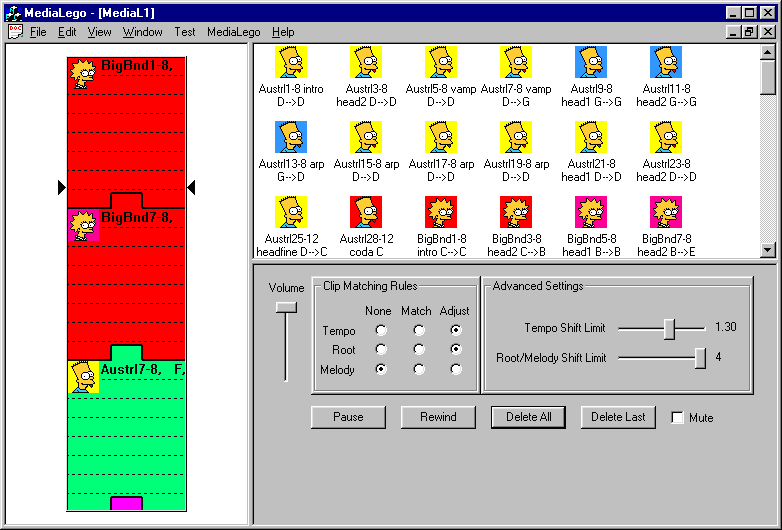
Task: Select the Austrl19-8 arp D-->D clip icon
Action: [x=516, y=137]
